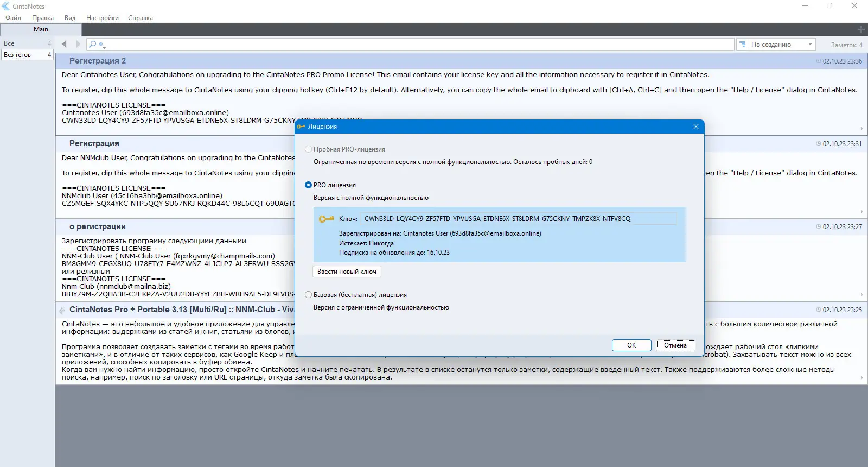Go forward with the right navigation arrow
Viewport: 868px width, 467px height.
pyautogui.click(x=78, y=44)
